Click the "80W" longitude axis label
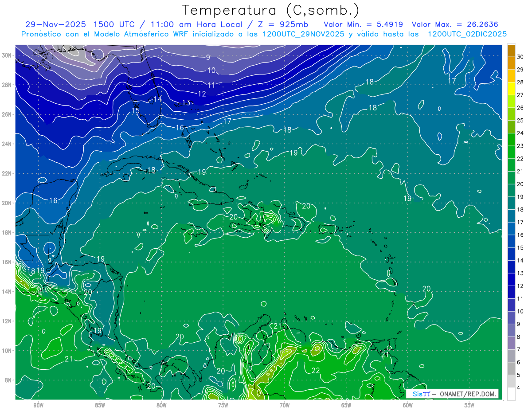The height and width of the screenshot is (411, 532). click(161, 405)
